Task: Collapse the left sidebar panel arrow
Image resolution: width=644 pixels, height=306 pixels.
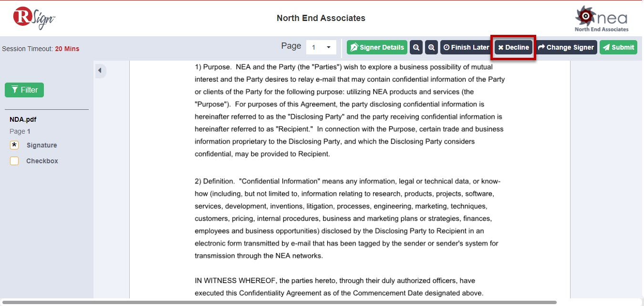Action: (100, 71)
